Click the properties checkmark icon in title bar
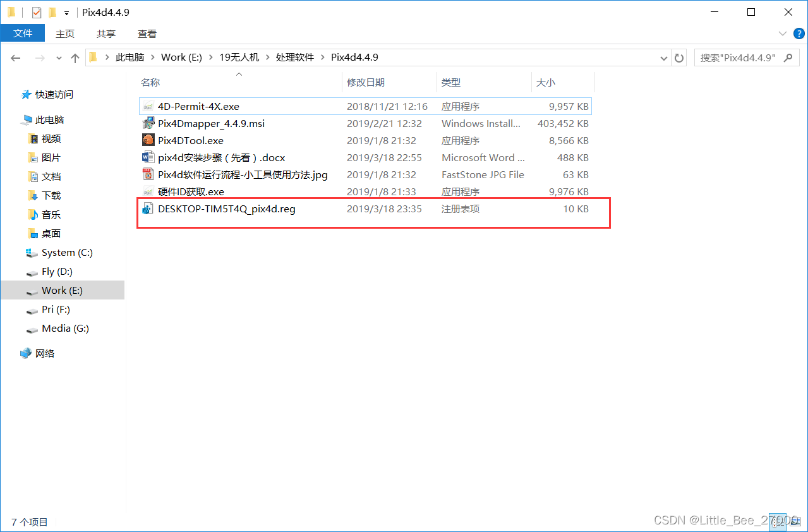This screenshot has height=532, width=808. click(x=36, y=12)
